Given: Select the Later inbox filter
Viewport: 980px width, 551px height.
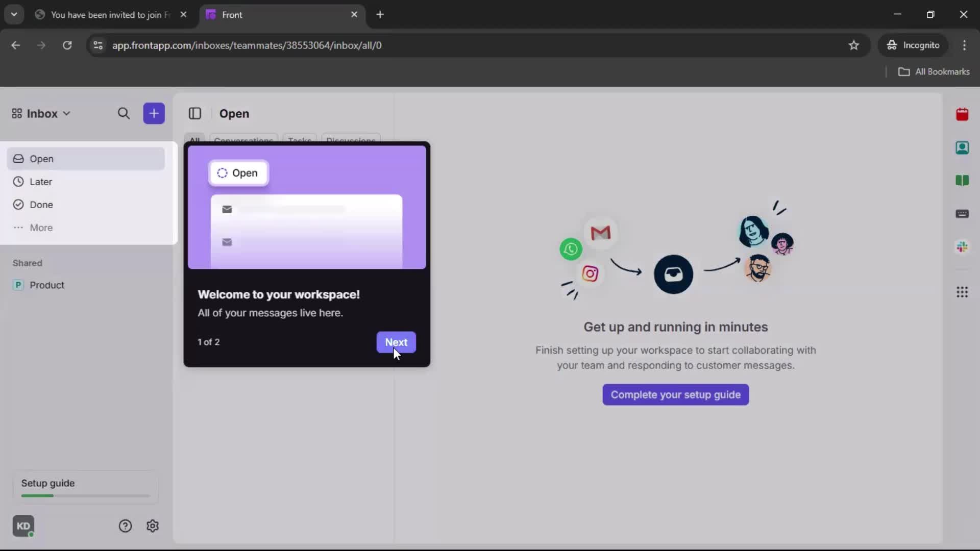Looking at the screenshot, I should pos(41,182).
